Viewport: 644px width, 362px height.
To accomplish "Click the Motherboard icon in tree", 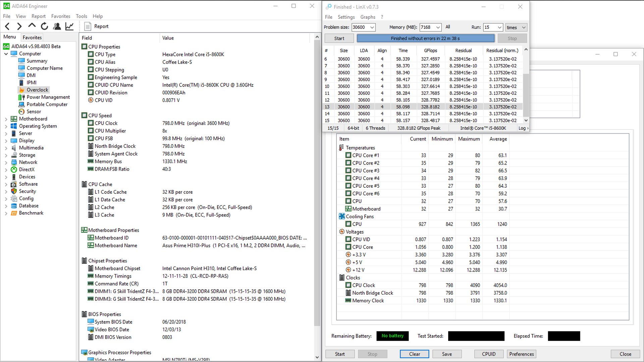I will pyautogui.click(x=14, y=119).
